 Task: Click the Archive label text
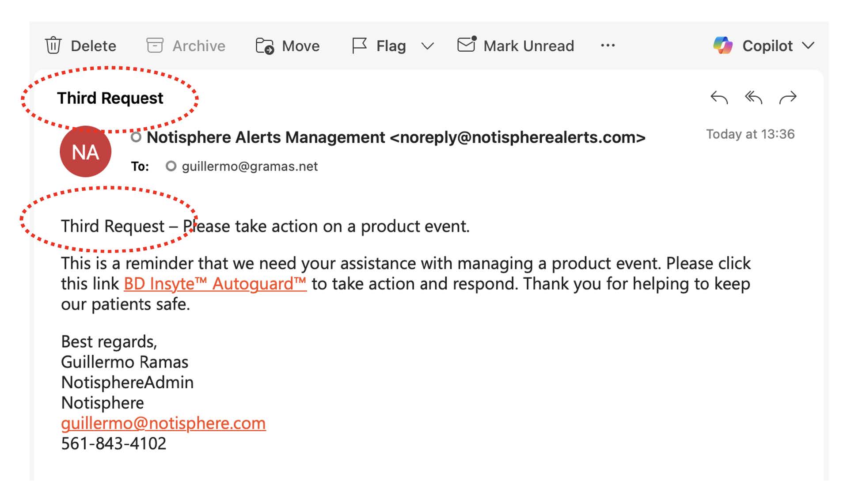(x=199, y=46)
